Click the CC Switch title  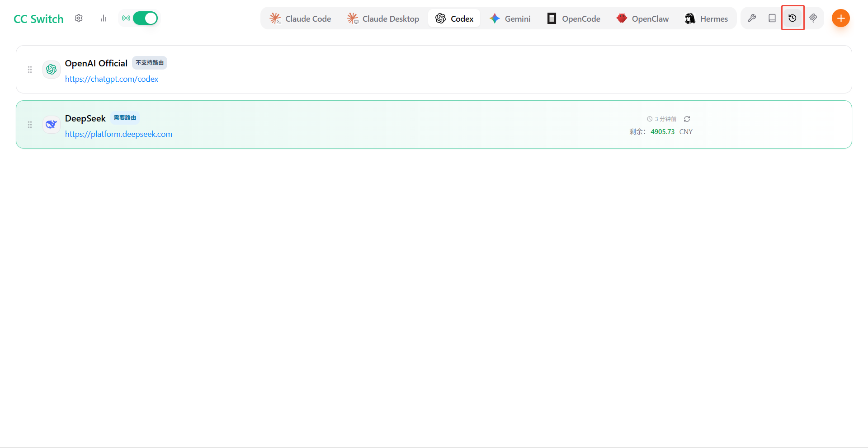[x=38, y=19]
